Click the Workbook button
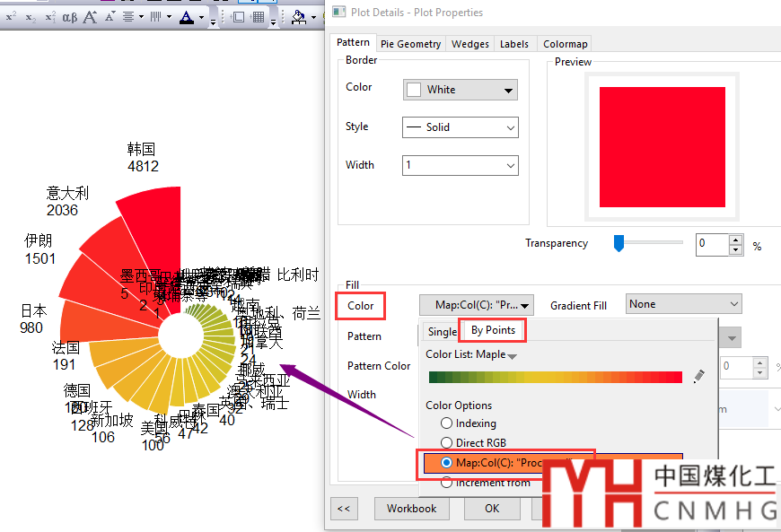The height and width of the screenshot is (532, 781). pos(411,509)
